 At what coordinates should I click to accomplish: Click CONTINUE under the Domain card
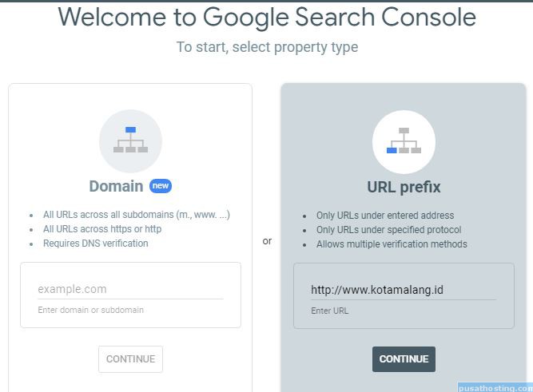pos(130,359)
